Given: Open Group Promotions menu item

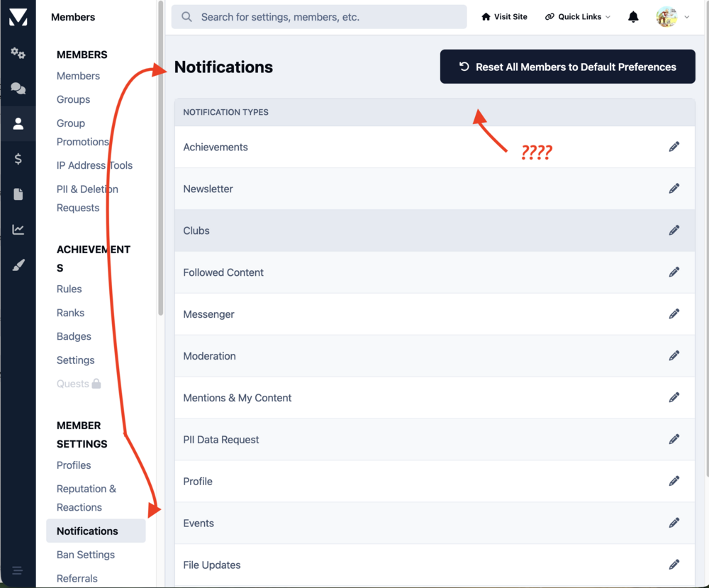Looking at the screenshot, I should pyautogui.click(x=83, y=133).
